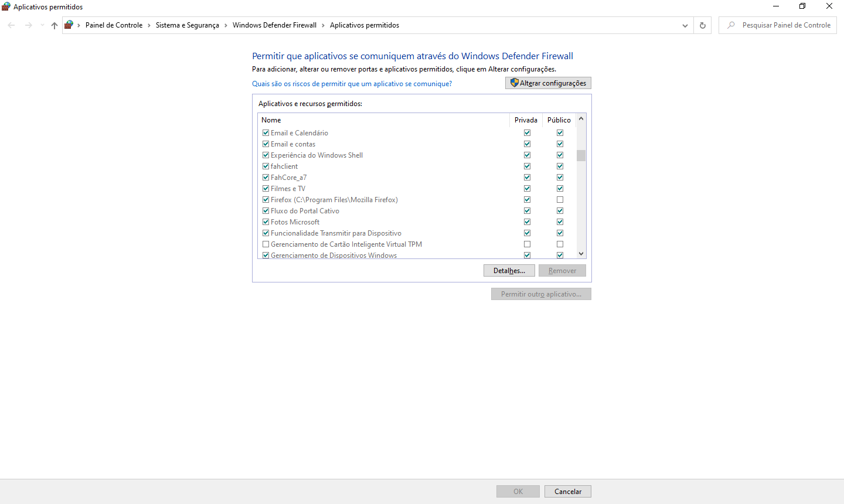This screenshot has height=504, width=844.
Task: Click the Detalhes button
Action: 509,271
